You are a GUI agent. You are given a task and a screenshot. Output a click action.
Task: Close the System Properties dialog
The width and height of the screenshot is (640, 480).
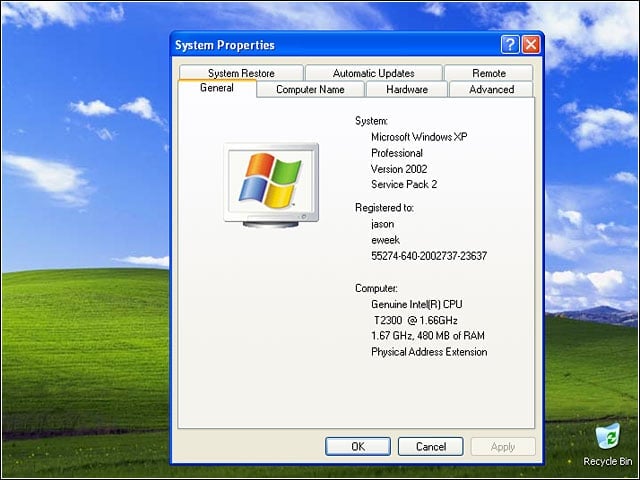pos(531,44)
